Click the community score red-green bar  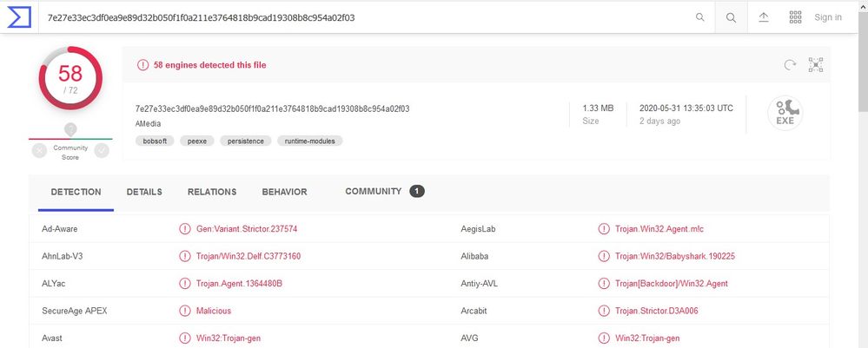pyautogui.click(x=70, y=138)
